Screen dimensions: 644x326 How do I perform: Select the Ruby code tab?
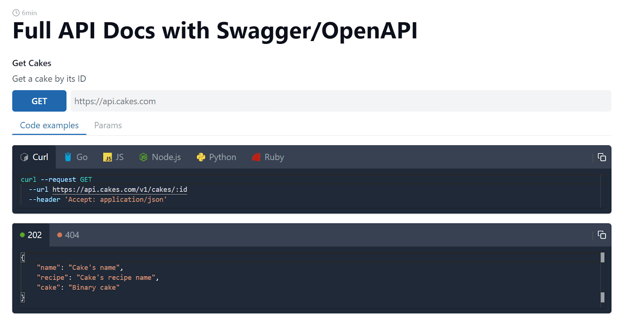[268, 157]
